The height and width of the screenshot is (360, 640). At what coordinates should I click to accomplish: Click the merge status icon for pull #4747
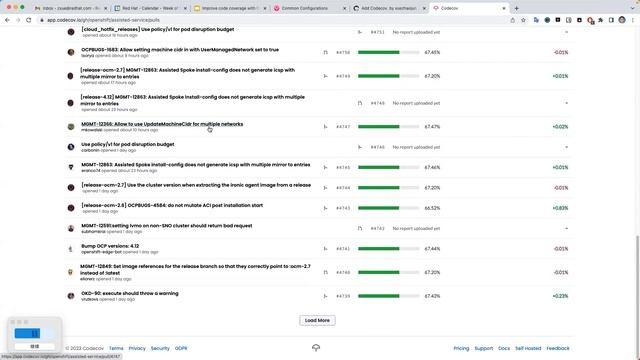(x=325, y=127)
